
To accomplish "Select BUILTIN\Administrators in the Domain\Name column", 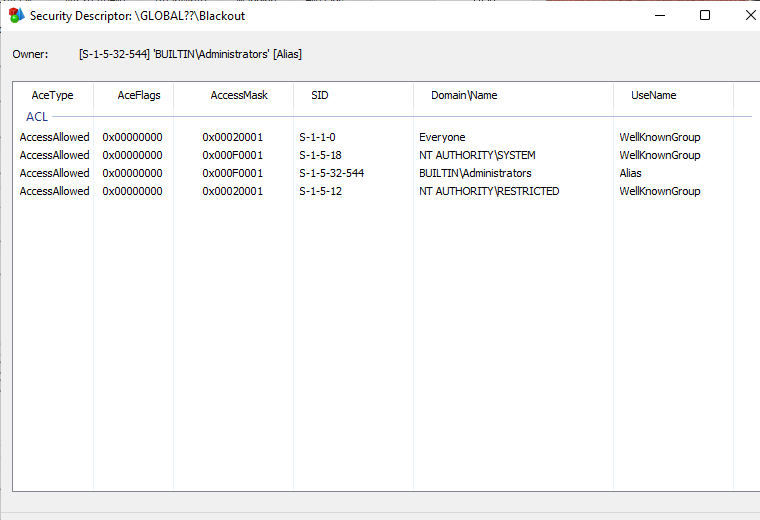I will (x=475, y=173).
